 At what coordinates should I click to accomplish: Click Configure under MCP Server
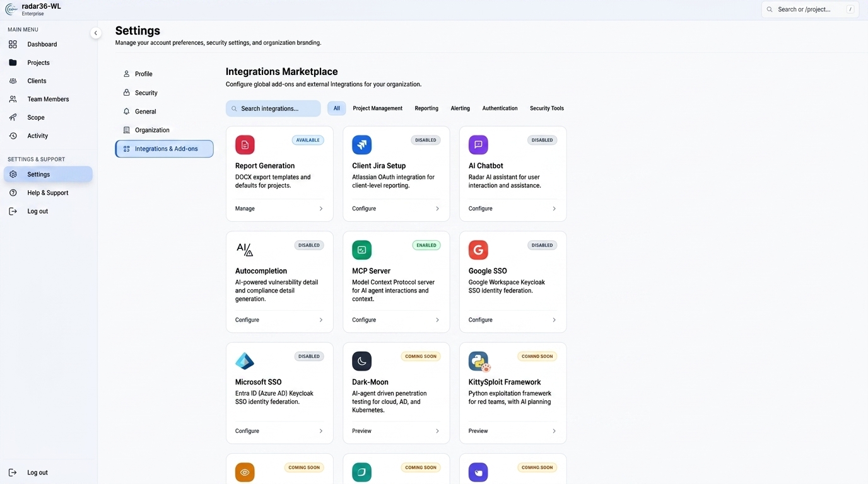click(x=364, y=320)
